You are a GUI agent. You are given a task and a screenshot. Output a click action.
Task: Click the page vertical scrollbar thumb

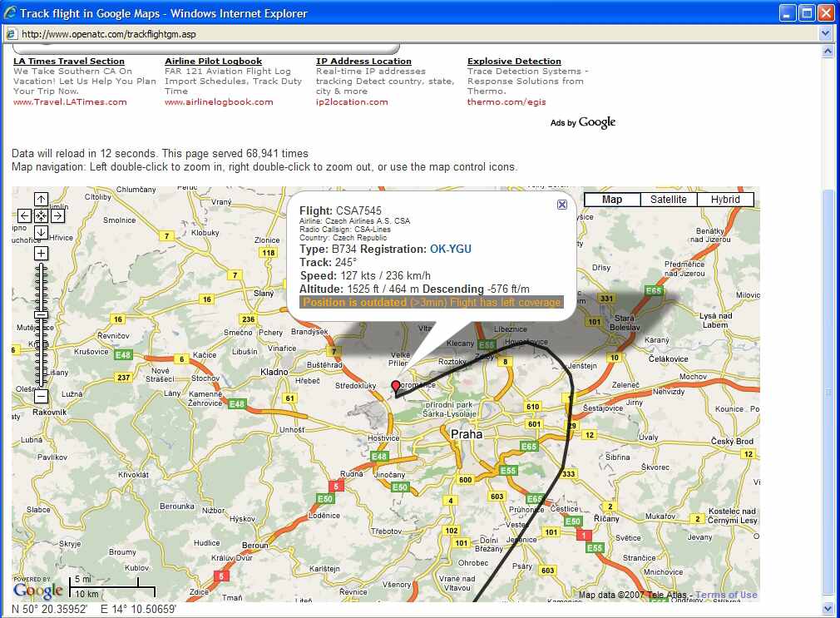pyautogui.click(x=828, y=391)
